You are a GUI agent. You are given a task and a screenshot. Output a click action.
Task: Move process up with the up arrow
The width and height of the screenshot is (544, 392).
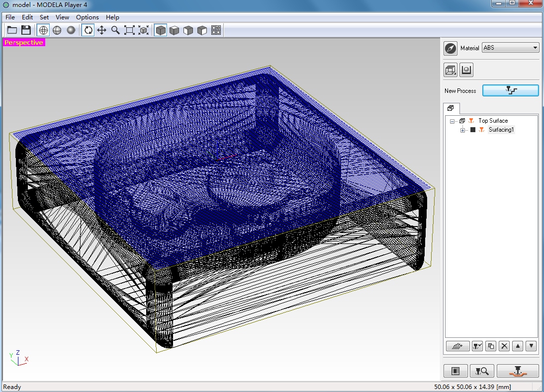[518, 346]
